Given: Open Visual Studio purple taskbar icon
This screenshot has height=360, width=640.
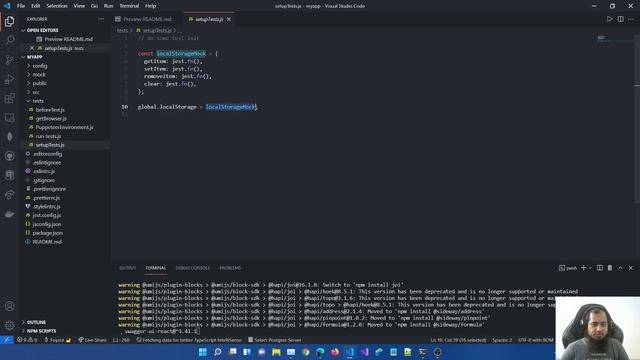Looking at the screenshot, I should [364, 352].
